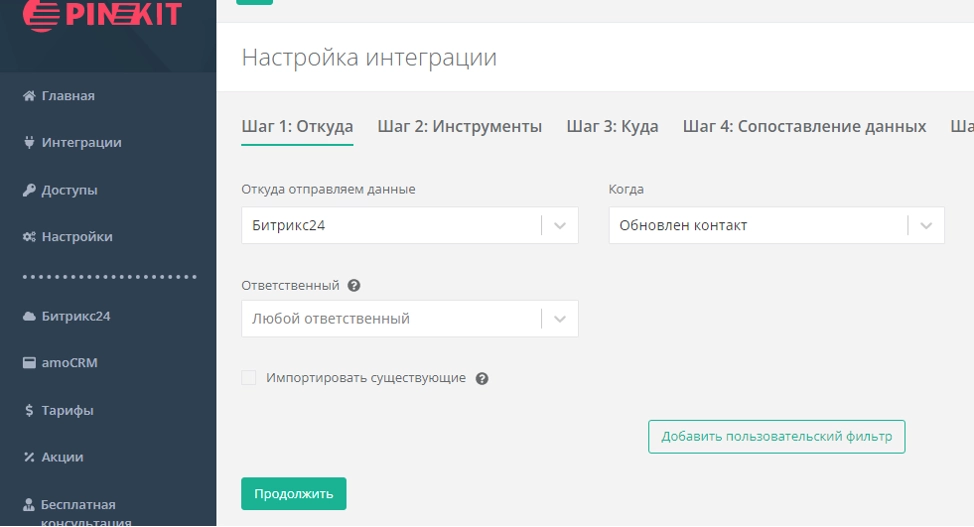Screen dimensions: 974x527
Task: Click the person icon beside Бесплатная консультация
Action: coord(29,505)
